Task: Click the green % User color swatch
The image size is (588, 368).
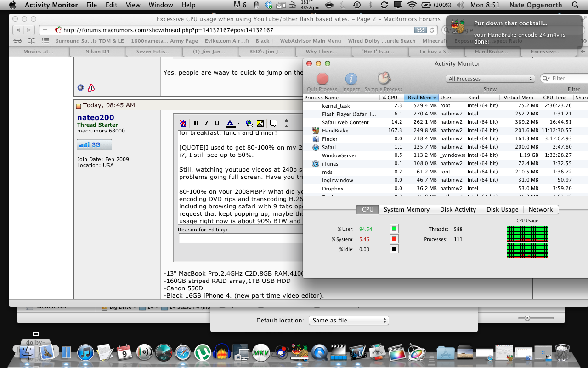Action: tap(394, 229)
